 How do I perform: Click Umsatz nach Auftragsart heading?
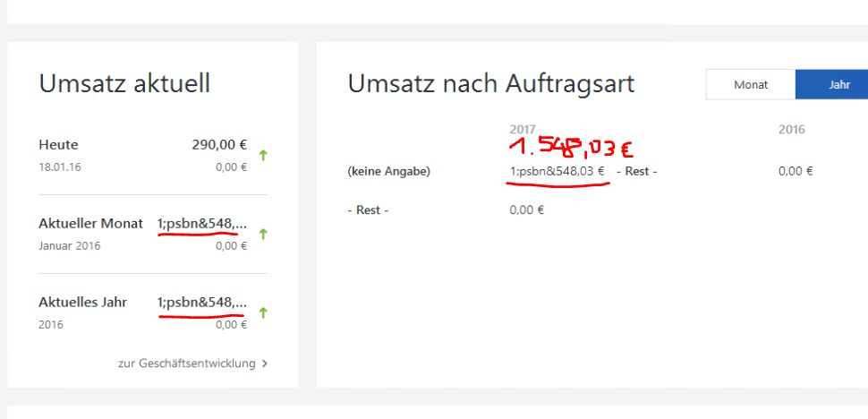point(491,84)
